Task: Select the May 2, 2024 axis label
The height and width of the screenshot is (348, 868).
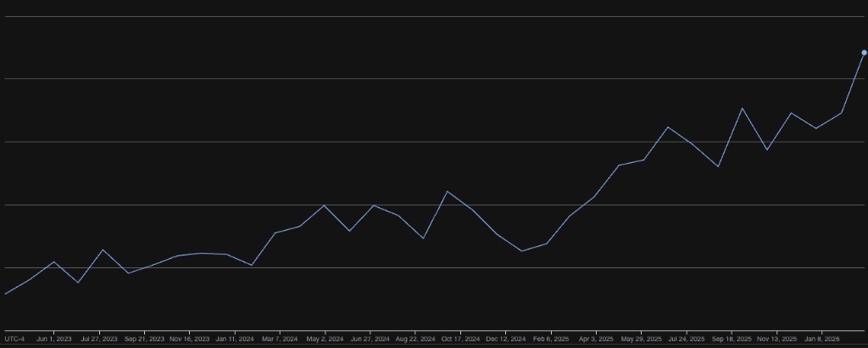Action: (x=325, y=339)
